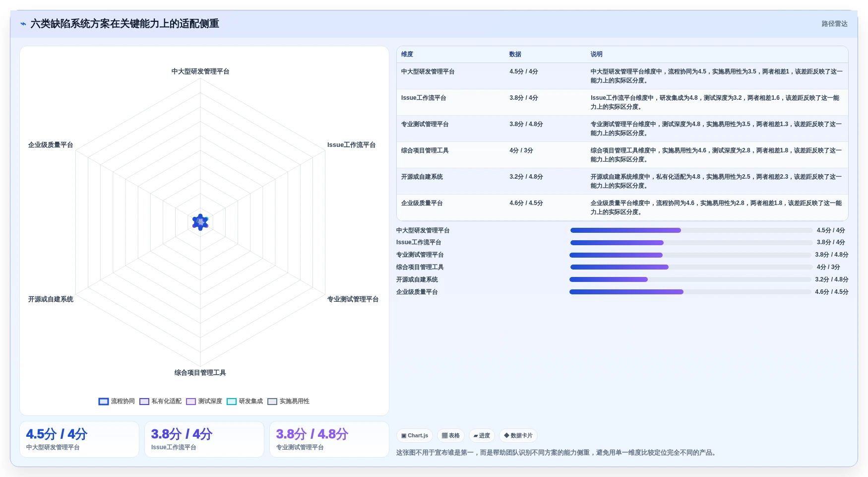Image resolution: width=868 pixels, height=477 pixels.
Task: Click table cell 4.6分 / 4.5分
Action: (526, 203)
